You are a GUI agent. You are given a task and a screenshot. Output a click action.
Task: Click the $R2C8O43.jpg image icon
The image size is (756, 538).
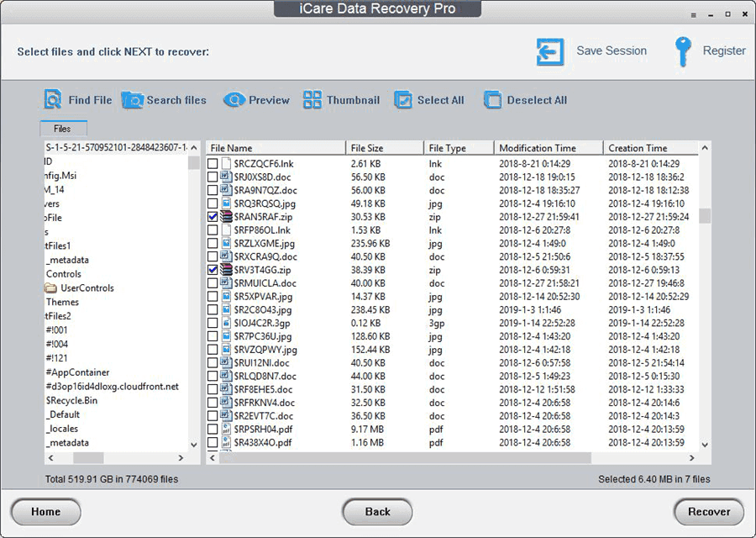click(x=226, y=309)
